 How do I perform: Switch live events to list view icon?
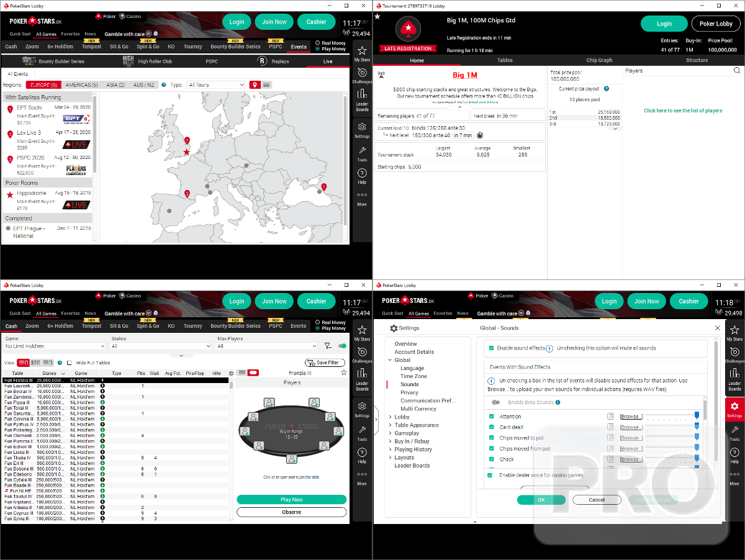tap(266, 85)
